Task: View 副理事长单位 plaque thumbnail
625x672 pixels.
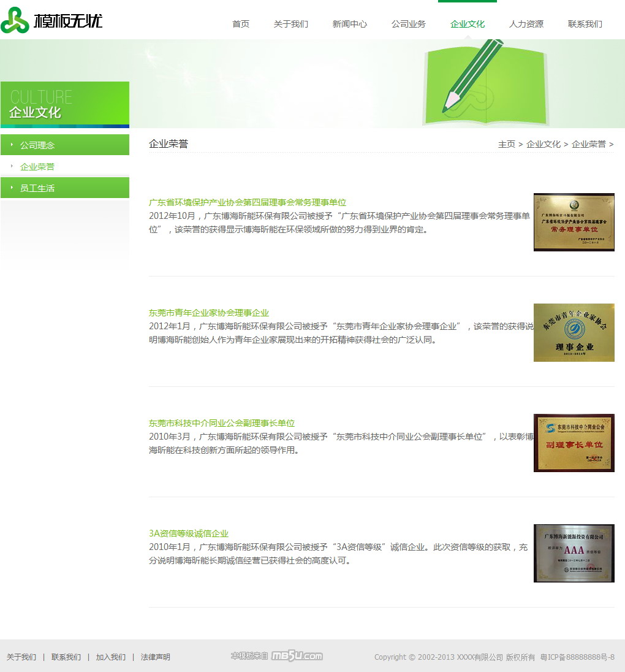Action: tap(574, 443)
